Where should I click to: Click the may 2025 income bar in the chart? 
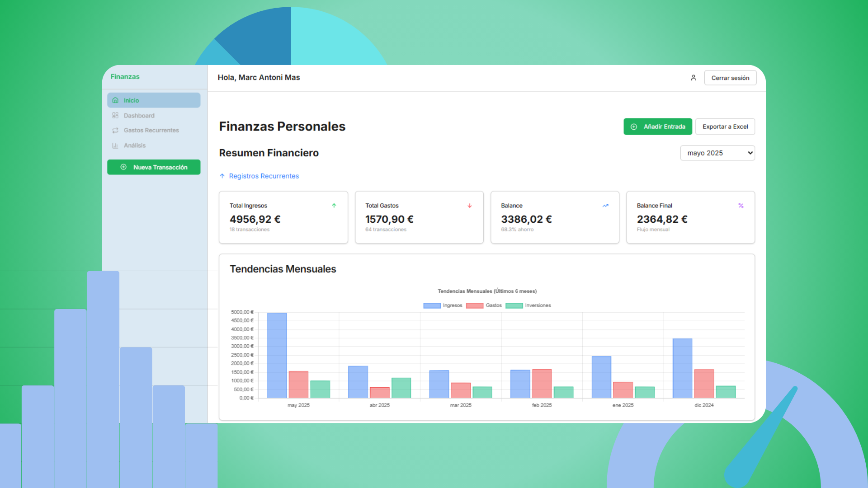[277, 355]
